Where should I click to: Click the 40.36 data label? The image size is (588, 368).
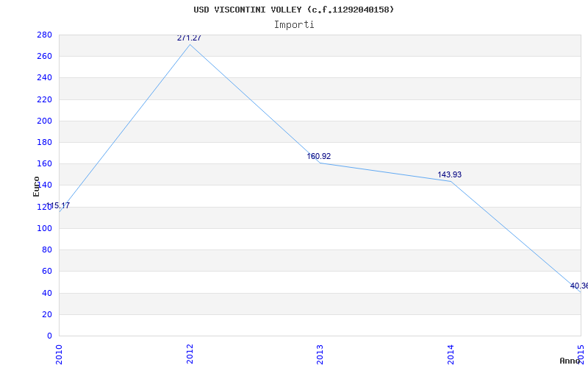pyautogui.click(x=579, y=286)
